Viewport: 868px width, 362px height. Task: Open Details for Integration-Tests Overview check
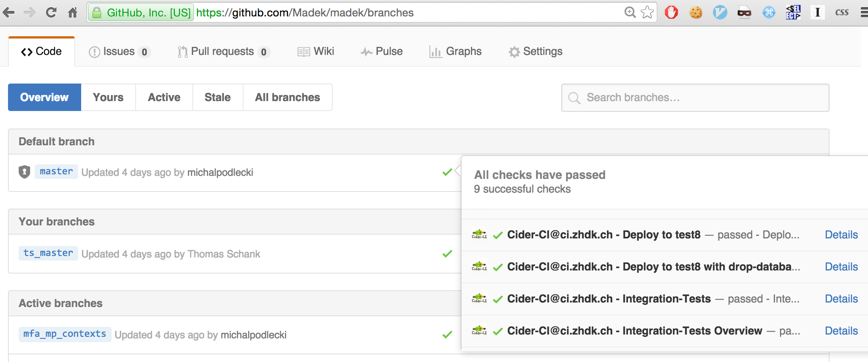[841, 331]
